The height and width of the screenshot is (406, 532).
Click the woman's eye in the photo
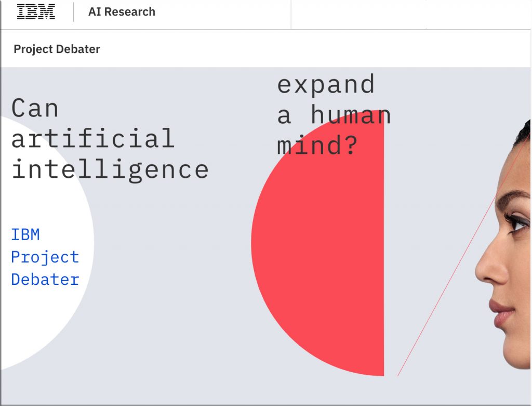pyautogui.click(x=517, y=223)
